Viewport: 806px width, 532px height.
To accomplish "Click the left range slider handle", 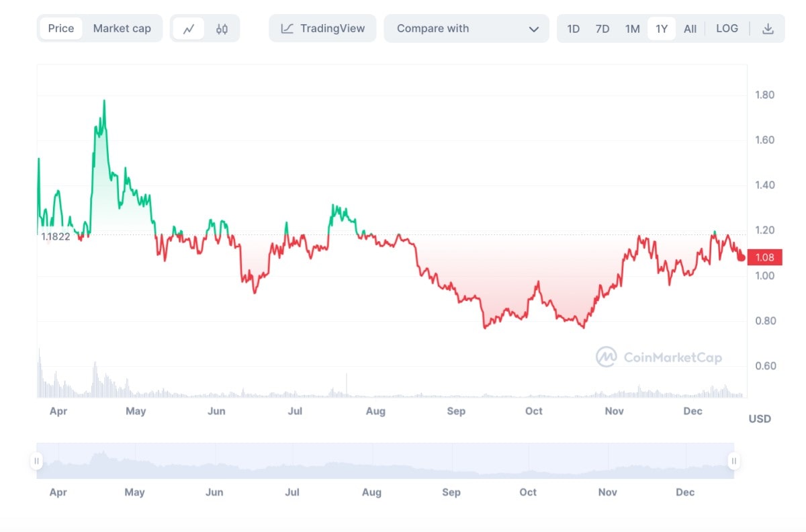I will [37, 461].
